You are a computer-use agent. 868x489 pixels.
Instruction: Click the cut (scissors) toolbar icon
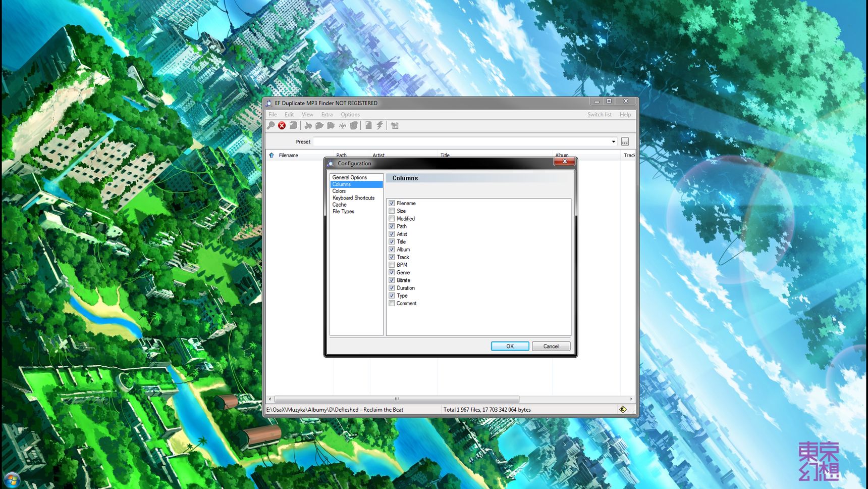pyautogui.click(x=308, y=125)
